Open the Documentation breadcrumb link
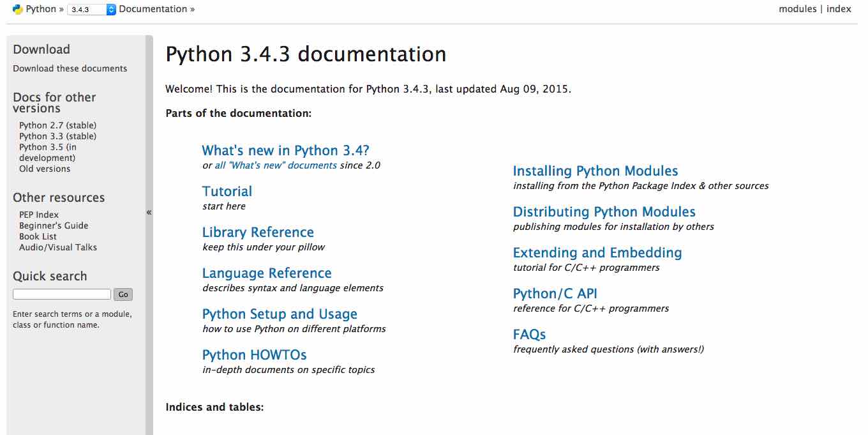Image resolution: width=868 pixels, height=435 pixels. pos(153,9)
